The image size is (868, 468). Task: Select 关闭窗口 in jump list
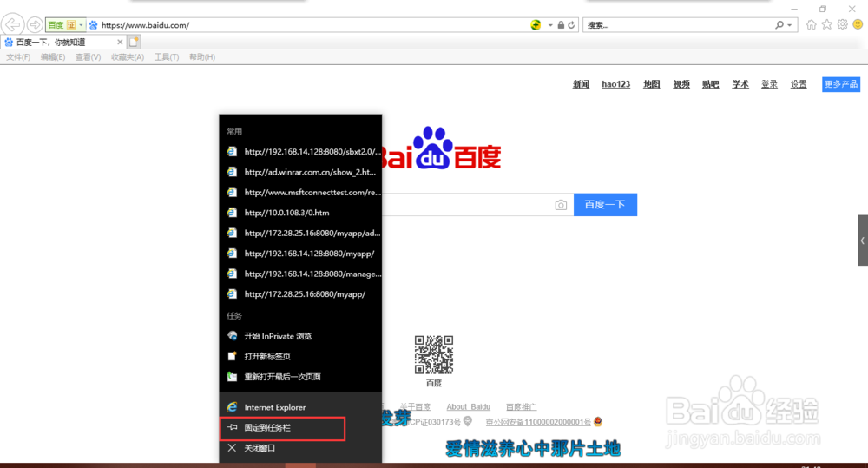pos(300,447)
